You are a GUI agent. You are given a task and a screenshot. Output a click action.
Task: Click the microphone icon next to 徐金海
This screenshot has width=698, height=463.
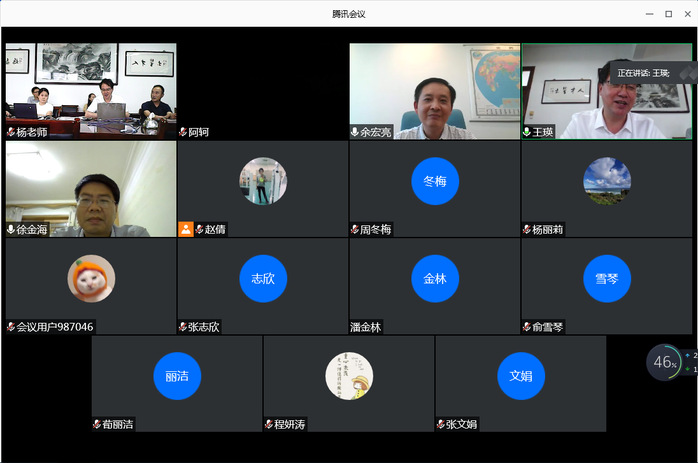[11, 229]
